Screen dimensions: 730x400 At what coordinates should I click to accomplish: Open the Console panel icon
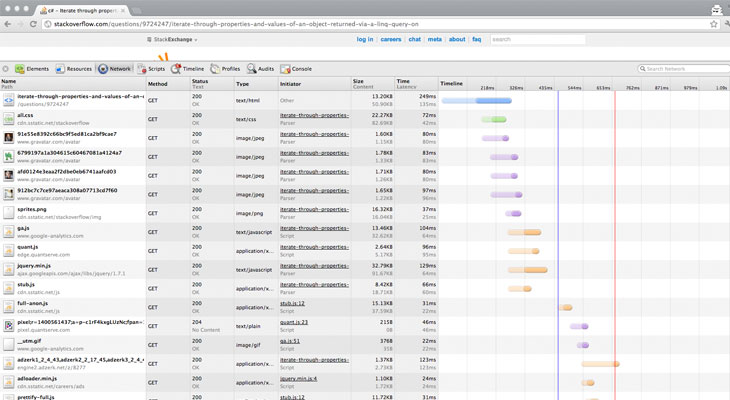[285, 69]
